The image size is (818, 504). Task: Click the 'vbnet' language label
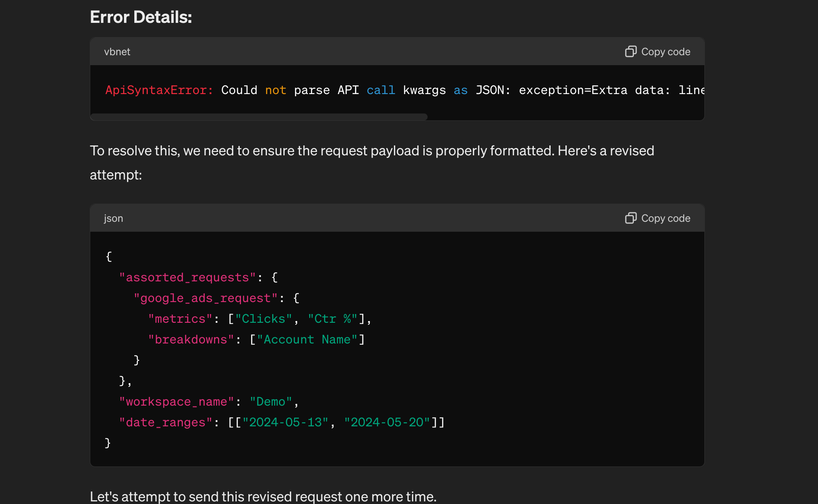click(x=117, y=52)
